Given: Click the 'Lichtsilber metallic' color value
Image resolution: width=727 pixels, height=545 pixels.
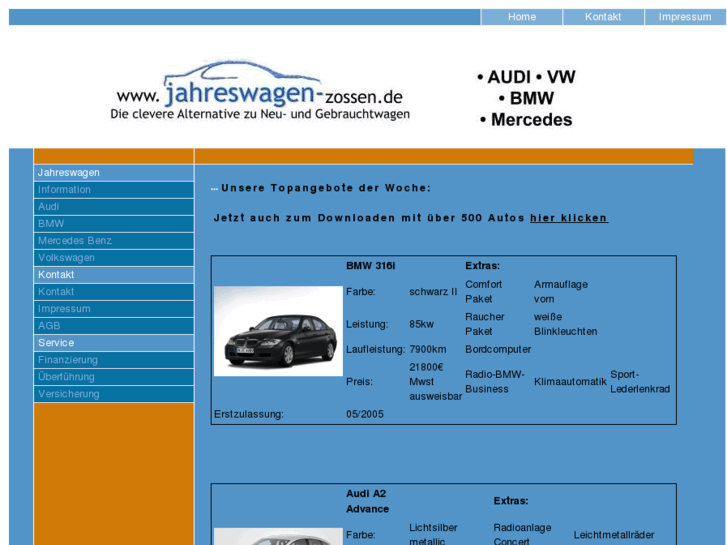Looking at the screenshot, I should (433, 534).
